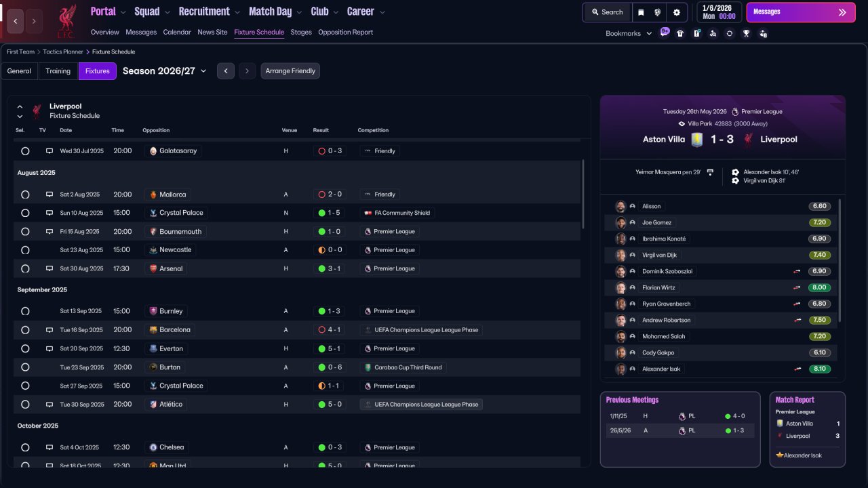Switch to the General tab

click(19, 71)
